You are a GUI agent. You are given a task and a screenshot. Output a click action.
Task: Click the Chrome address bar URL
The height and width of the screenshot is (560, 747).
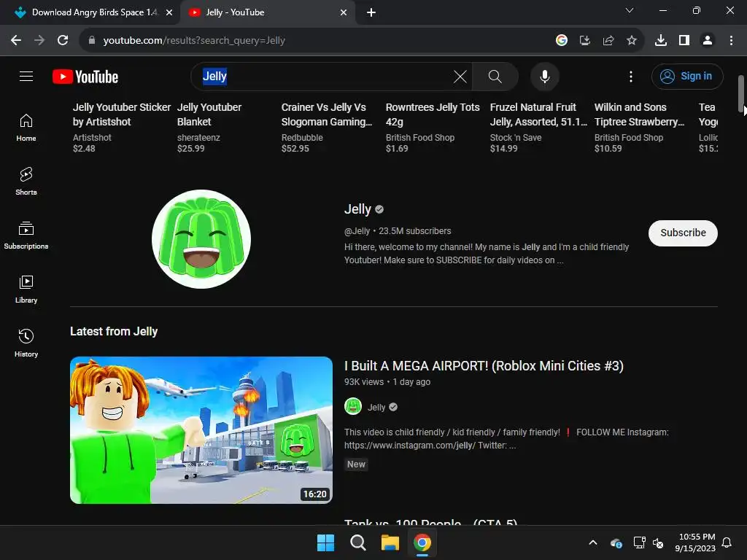(x=194, y=41)
